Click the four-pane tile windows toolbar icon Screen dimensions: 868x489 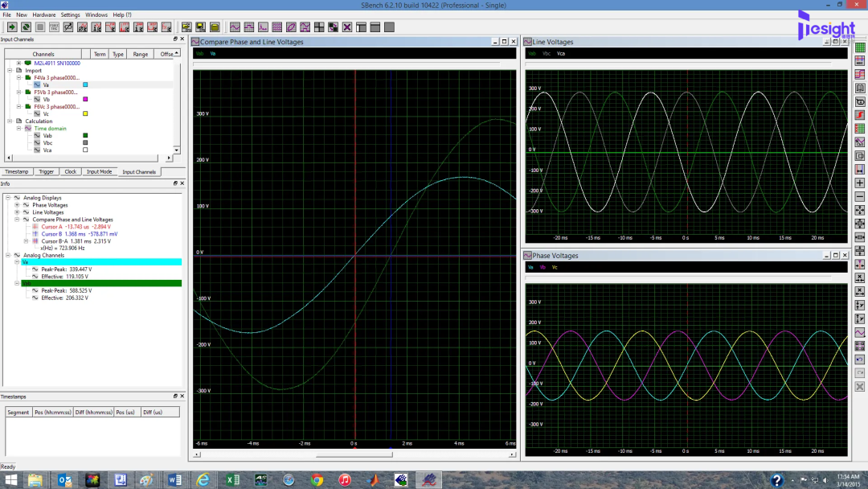(319, 27)
